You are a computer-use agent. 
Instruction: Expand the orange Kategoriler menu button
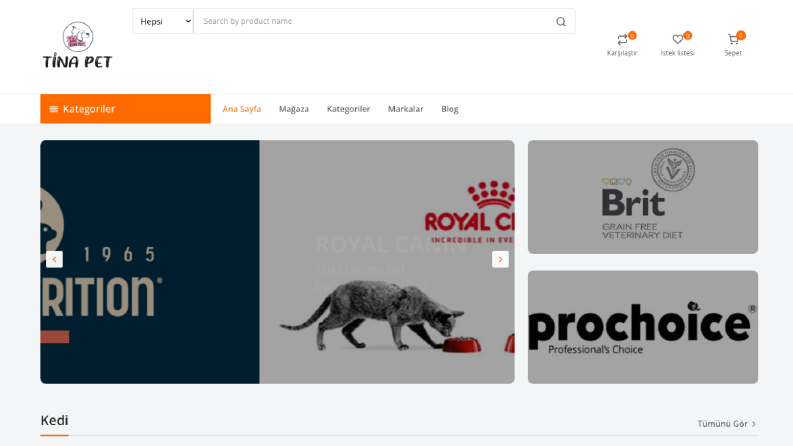[125, 109]
